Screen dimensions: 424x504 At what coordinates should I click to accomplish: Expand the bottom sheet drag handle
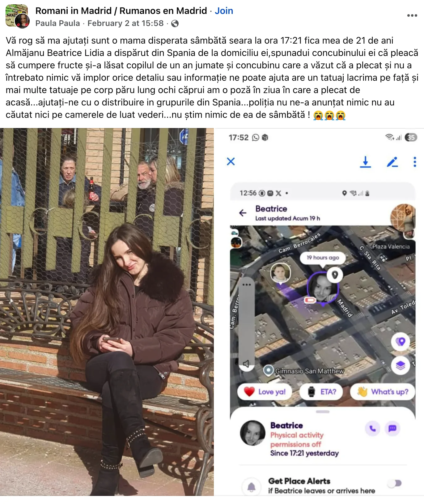(x=323, y=412)
